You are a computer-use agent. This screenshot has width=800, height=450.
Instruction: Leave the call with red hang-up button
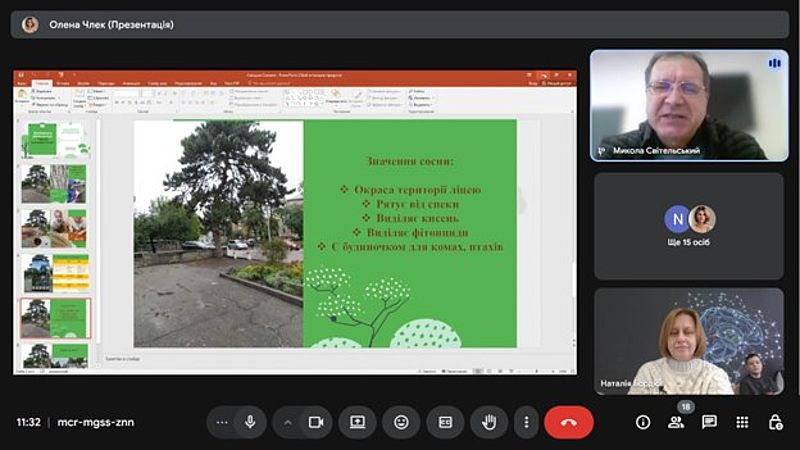569,422
